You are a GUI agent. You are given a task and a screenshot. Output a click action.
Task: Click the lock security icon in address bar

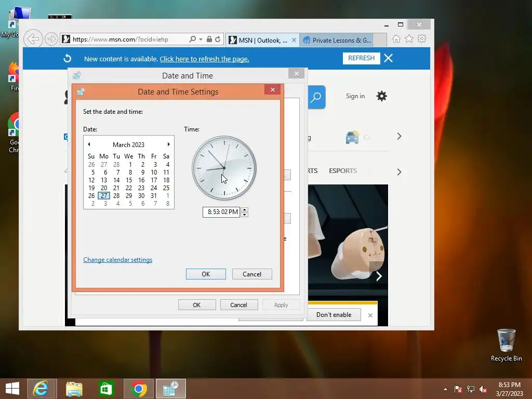(209, 39)
